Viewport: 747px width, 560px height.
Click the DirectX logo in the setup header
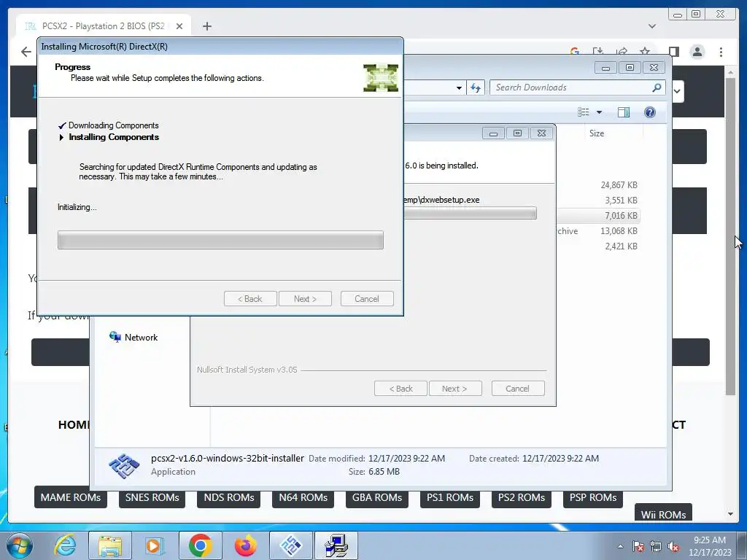381,77
